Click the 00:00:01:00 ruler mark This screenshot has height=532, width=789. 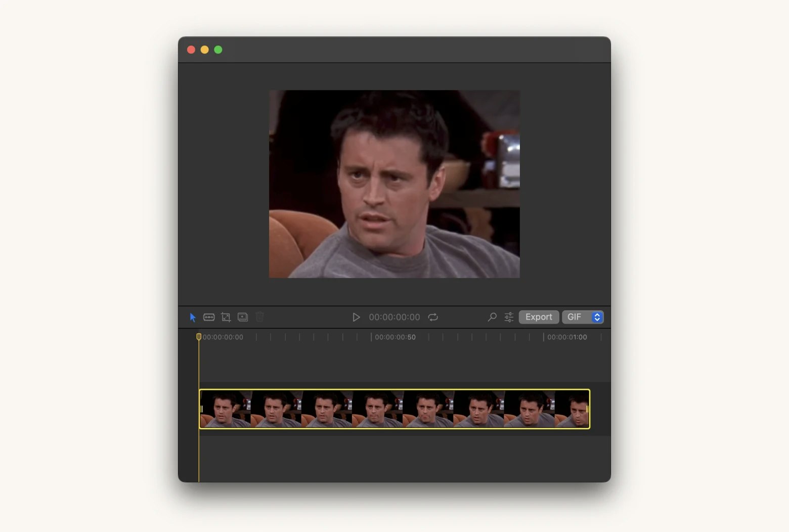pyautogui.click(x=567, y=337)
